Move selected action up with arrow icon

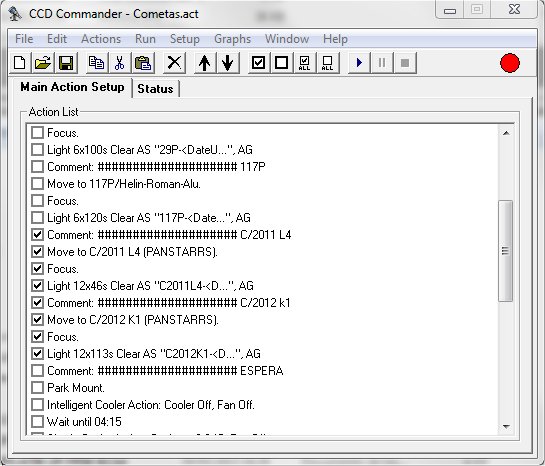[x=205, y=63]
